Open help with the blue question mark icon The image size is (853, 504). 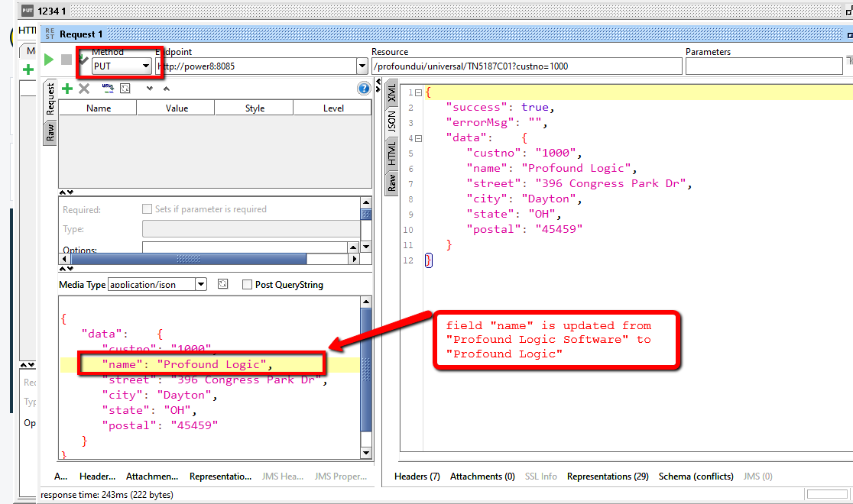coord(364,88)
